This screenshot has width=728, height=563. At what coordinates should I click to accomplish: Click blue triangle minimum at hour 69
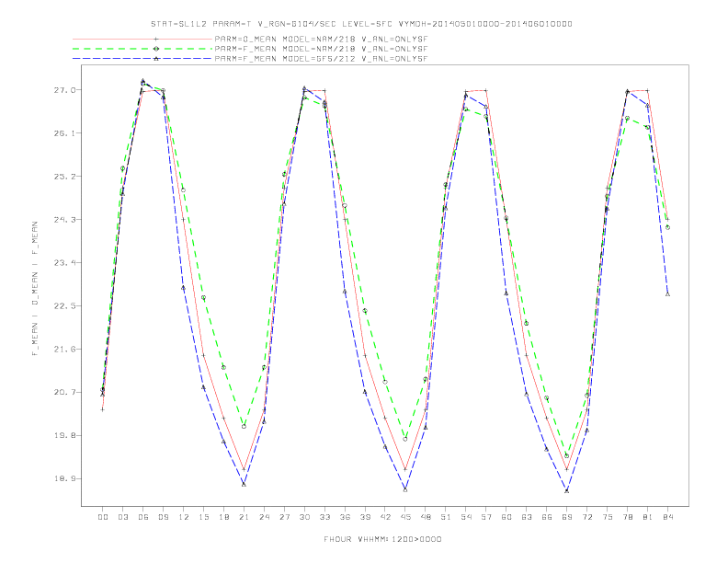[567, 490]
